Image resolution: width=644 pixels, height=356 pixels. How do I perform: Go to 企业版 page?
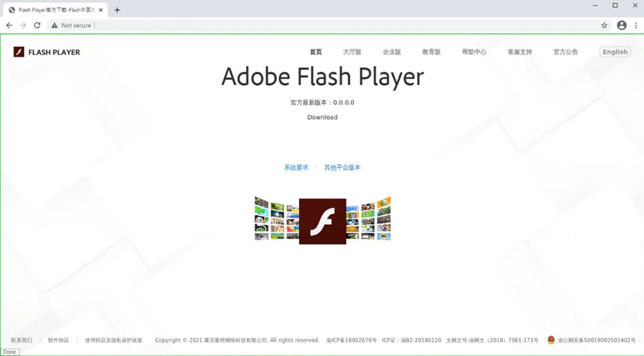click(392, 52)
